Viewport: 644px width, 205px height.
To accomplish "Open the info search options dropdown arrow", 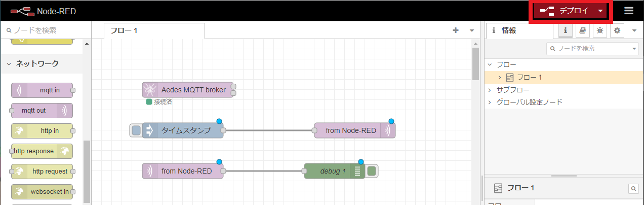I will [635, 49].
